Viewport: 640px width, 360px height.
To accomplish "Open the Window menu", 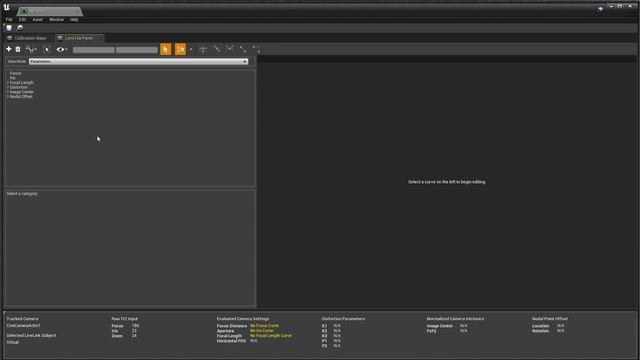I will coord(56,20).
